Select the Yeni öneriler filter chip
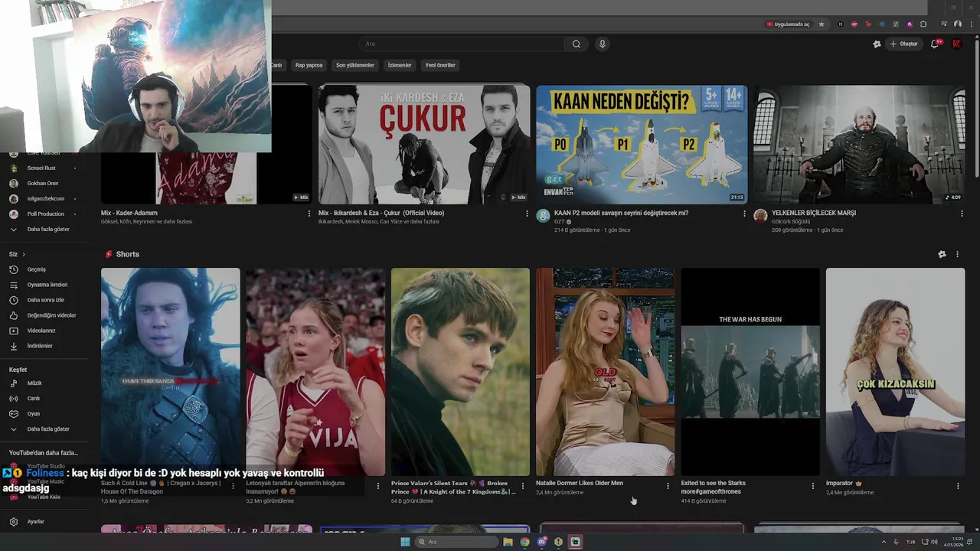The height and width of the screenshot is (551, 980). pyautogui.click(x=440, y=65)
